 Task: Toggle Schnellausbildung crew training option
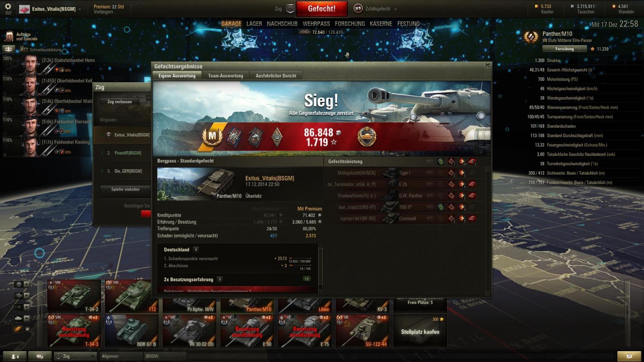pos(23,50)
